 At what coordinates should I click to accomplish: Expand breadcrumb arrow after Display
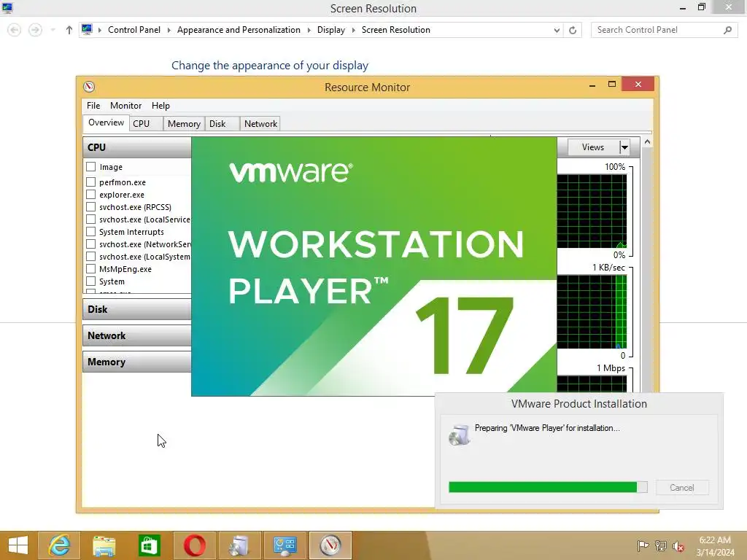(x=354, y=30)
